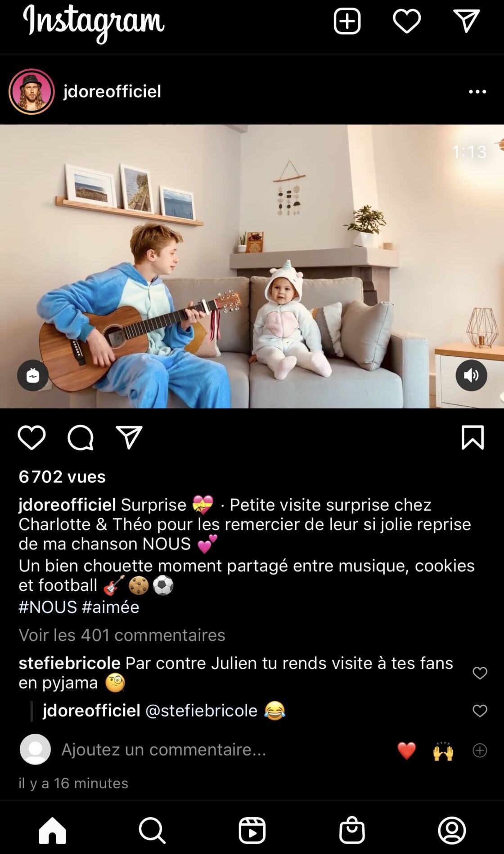Go to the Reels tab
The height and width of the screenshot is (854, 504).
tap(252, 830)
